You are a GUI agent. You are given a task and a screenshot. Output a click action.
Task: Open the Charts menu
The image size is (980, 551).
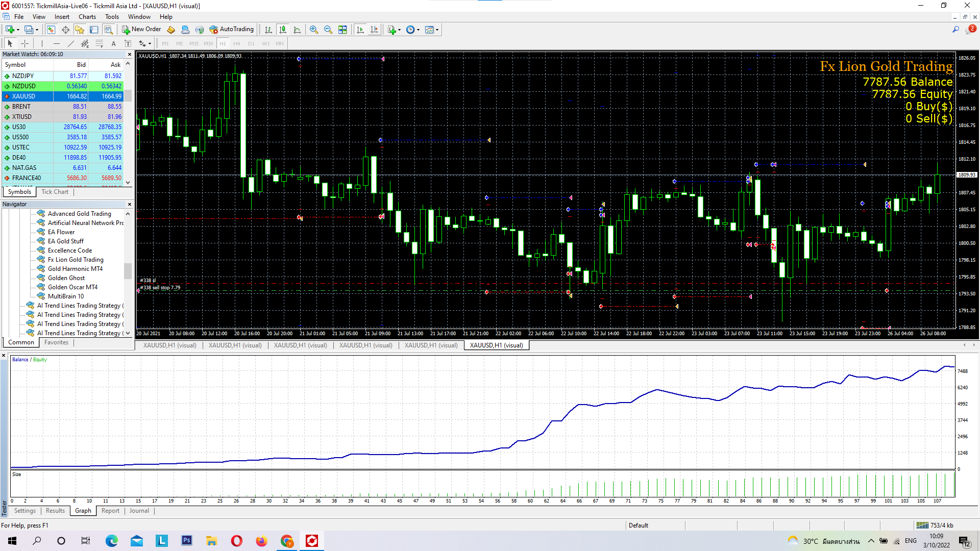[87, 17]
